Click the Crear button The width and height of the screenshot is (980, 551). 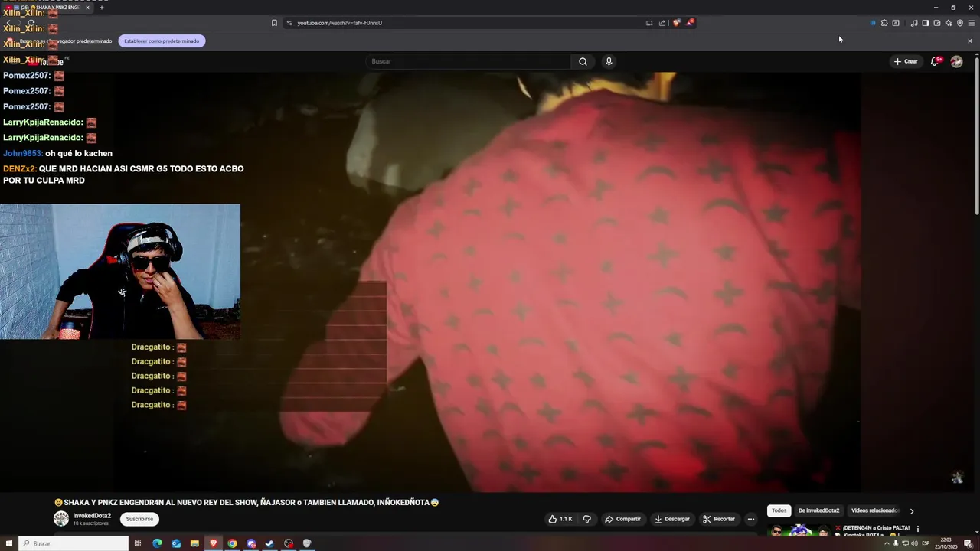(x=905, y=61)
